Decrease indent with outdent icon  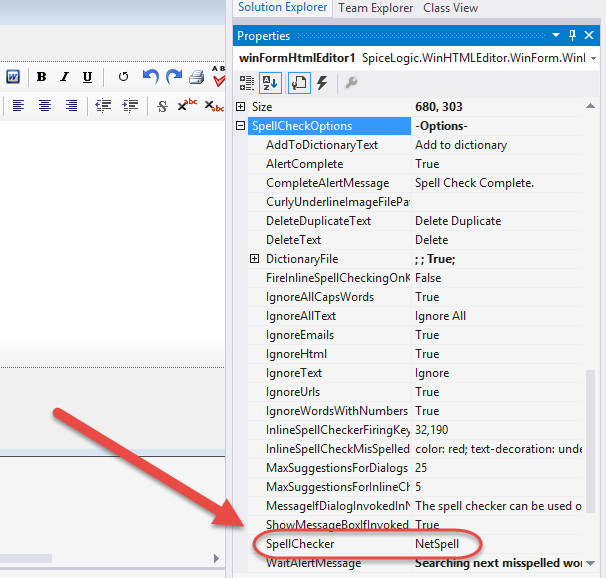pos(103,105)
